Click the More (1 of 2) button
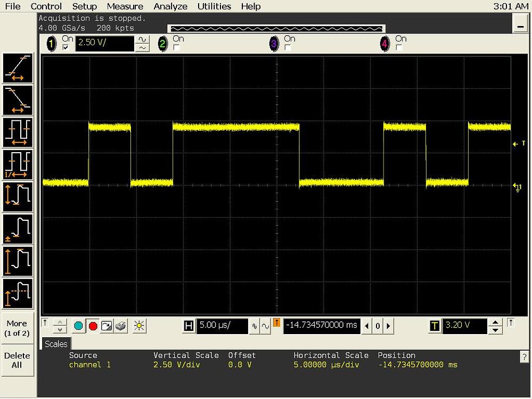 tap(17, 327)
